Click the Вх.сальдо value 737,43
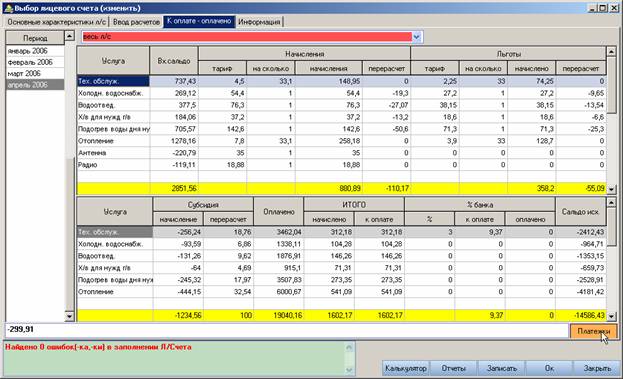The image size is (623, 379). tap(174, 81)
